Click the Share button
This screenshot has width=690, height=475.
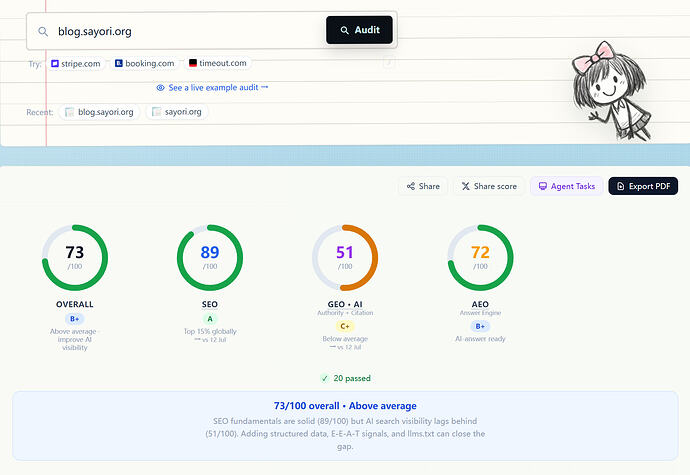point(423,186)
